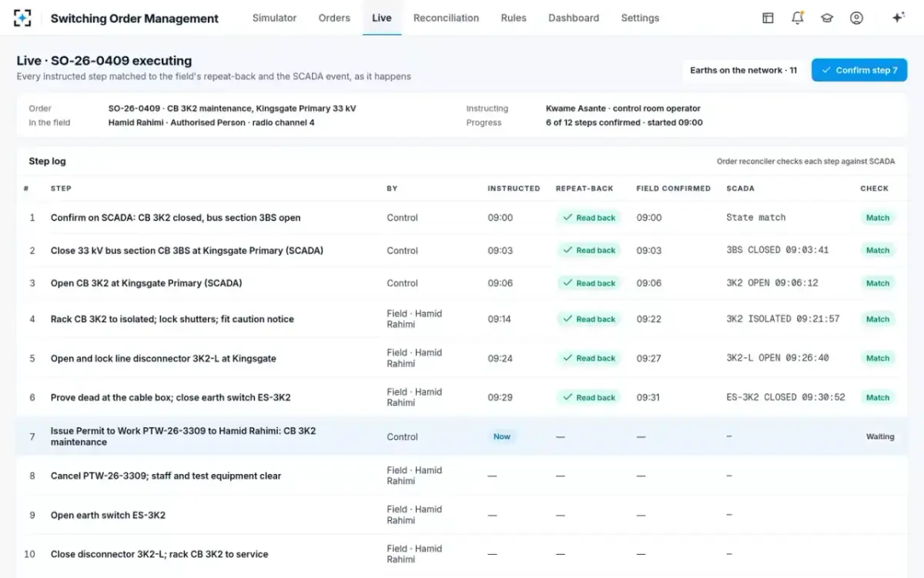
Task: Select step 'Prove dead at the cable box'
Action: tap(171, 398)
